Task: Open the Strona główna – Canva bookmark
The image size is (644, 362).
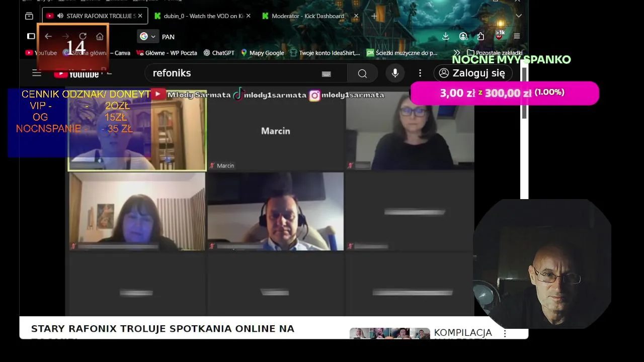Action: pos(97,53)
